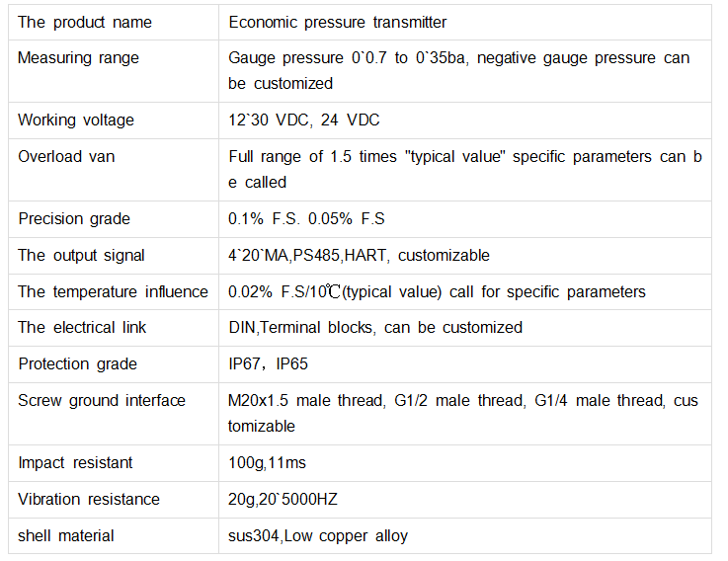Click 'The temperature influence' label cell
728x561 pixels.
tap(113, 291)
